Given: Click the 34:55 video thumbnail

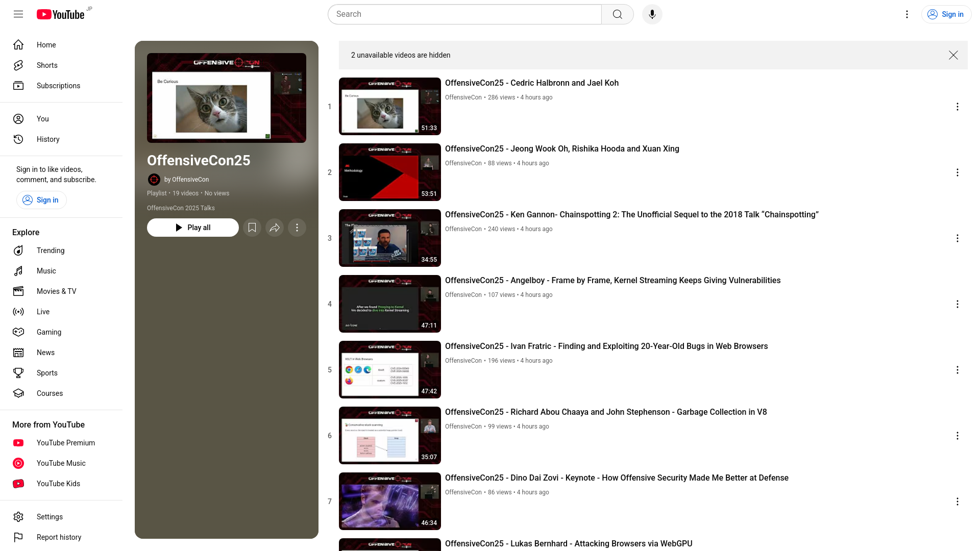Looking at the screenshot, I should click(x=390, y=238).
